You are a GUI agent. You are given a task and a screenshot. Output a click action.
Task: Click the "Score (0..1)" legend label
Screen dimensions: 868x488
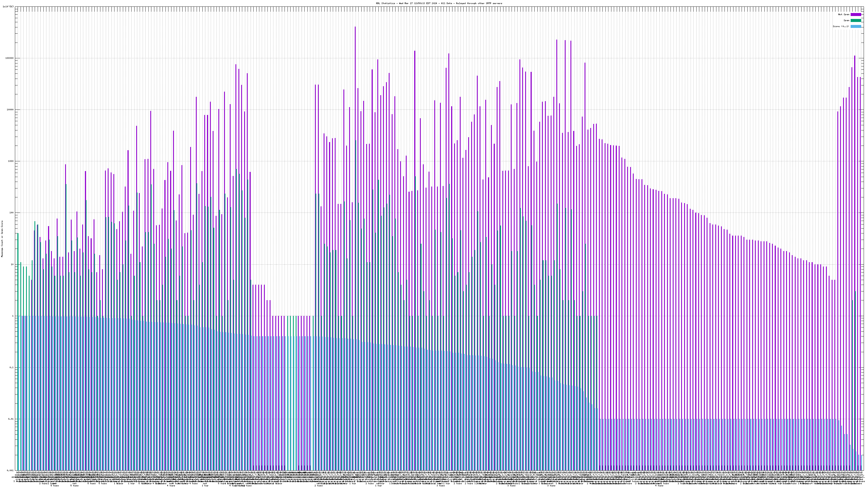841,26
